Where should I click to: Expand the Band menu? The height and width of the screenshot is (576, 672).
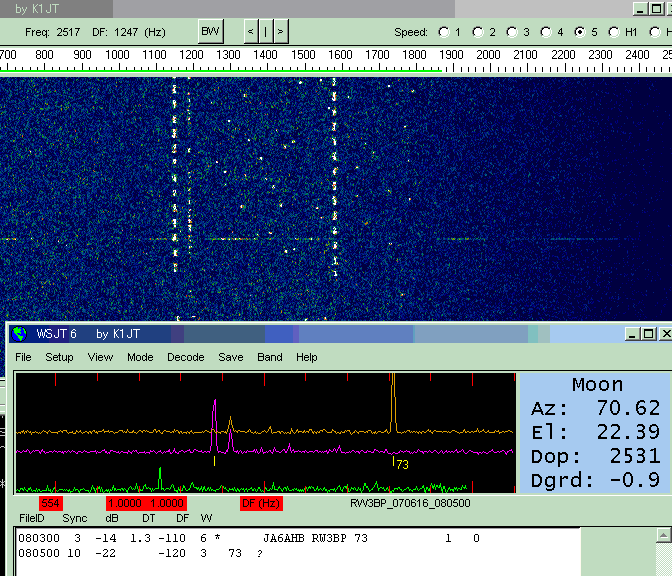coord(270,357)
